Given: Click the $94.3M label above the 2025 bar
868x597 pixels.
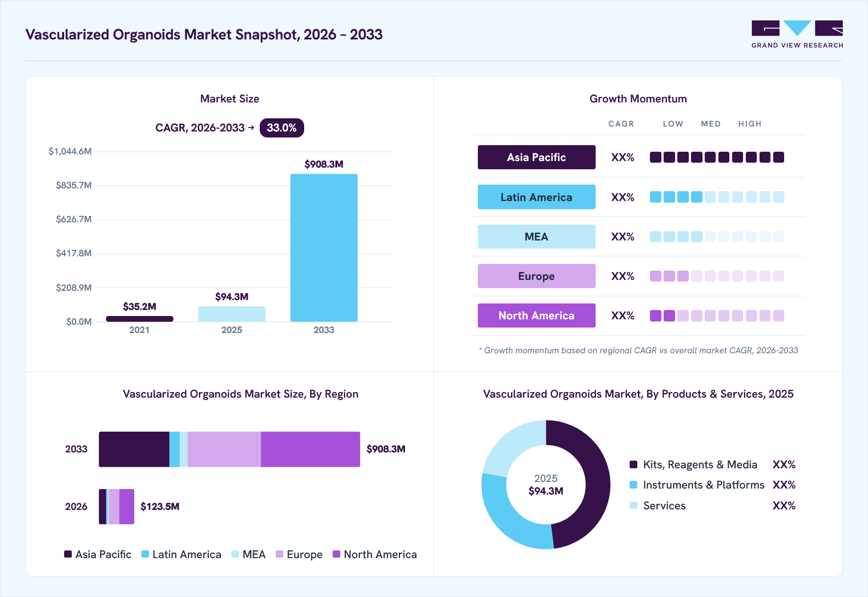Looking at the screenshot, I should pyautogui.click(x=232, y=297).
